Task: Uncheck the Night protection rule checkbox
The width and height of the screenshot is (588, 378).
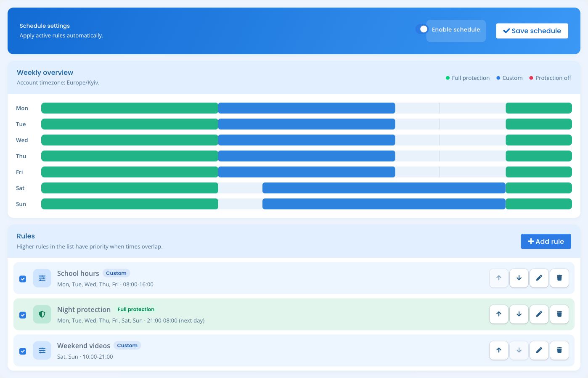Action: (x=23, y=315)
